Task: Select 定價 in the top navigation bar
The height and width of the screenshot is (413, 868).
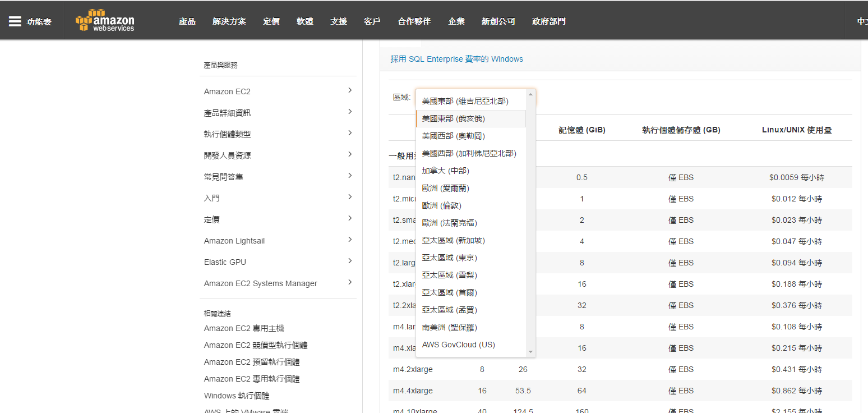Action: coord(271,21)
